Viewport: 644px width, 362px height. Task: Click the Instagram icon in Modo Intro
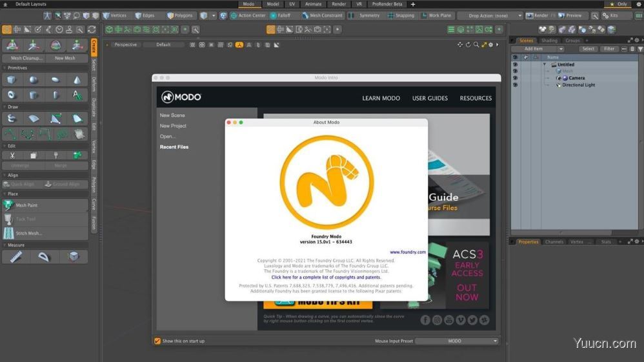[437, 320]
